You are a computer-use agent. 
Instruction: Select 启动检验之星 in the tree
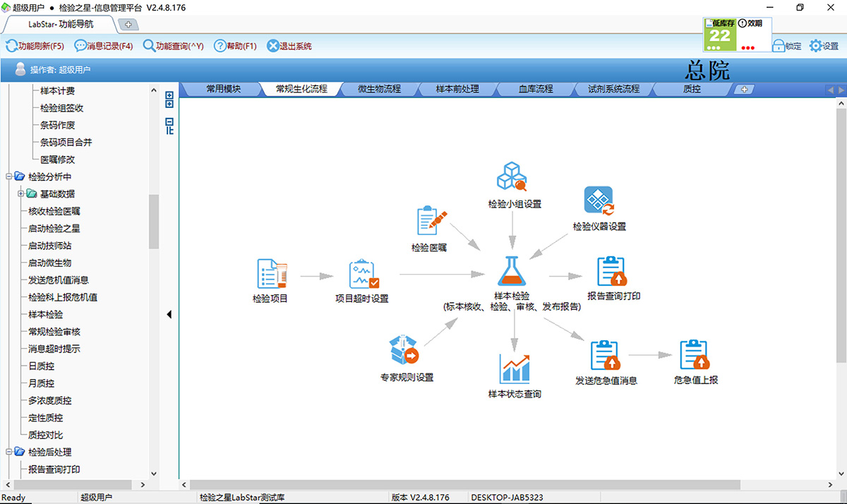click(54, 229)
